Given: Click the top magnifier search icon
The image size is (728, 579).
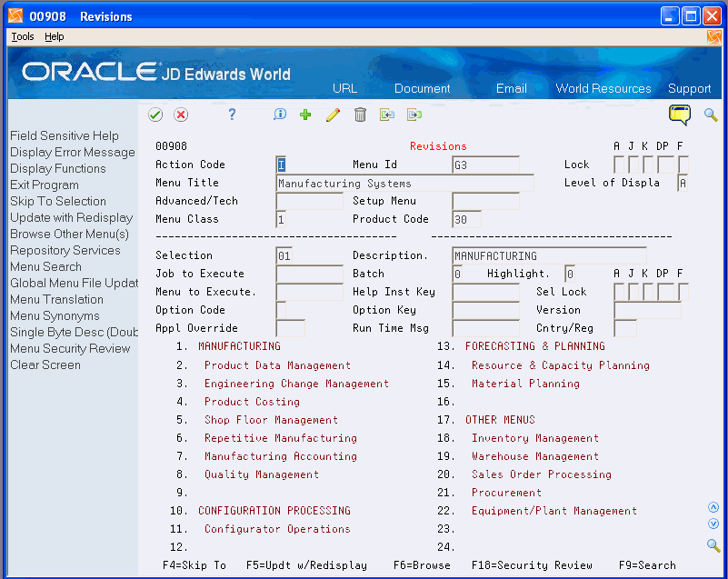Looking at the screenshot, I should coord(711,115).
